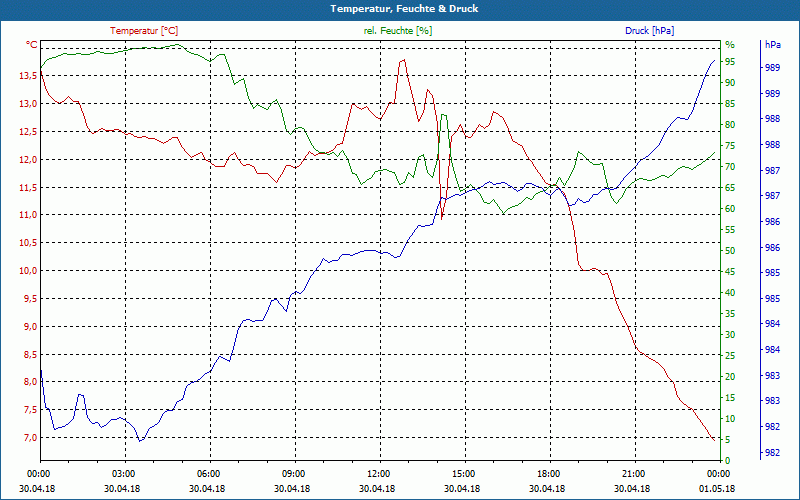Select the 09:00 time axis label
800x500 pixels.
click(x=292, y=474)
